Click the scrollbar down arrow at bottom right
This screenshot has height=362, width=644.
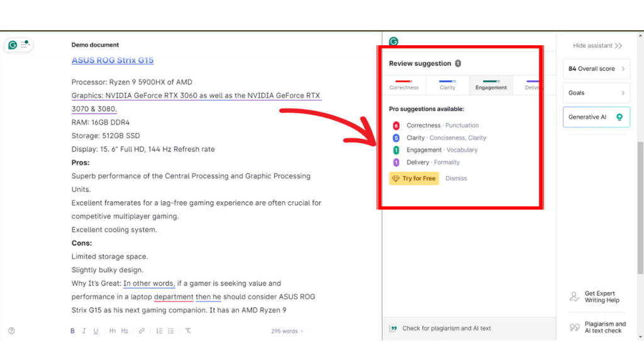[x=640, y=337]
